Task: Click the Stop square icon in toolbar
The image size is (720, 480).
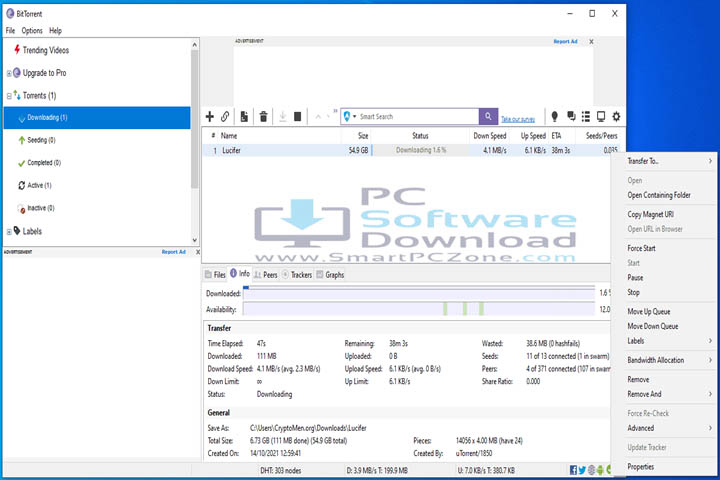Action: click(x=298, y=117)
